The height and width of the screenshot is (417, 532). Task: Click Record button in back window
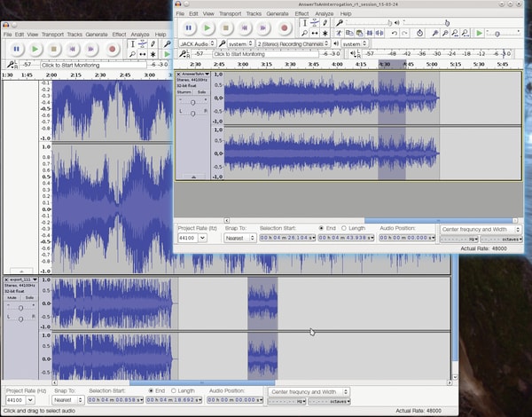pyautogui.click(x=112, y=49)
